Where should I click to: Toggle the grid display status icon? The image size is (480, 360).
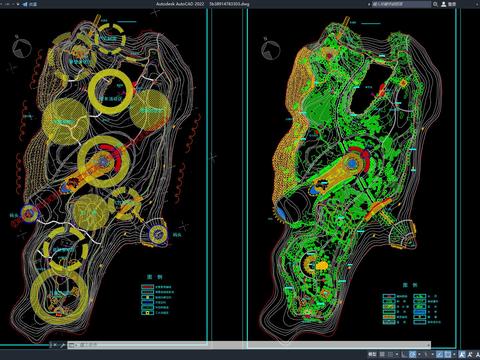click(x=382, y=354)
